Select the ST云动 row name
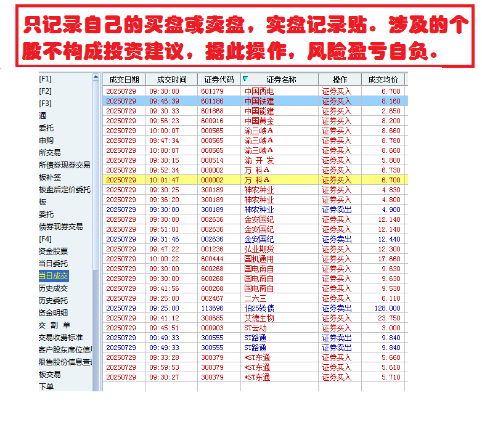 [255, 328]
